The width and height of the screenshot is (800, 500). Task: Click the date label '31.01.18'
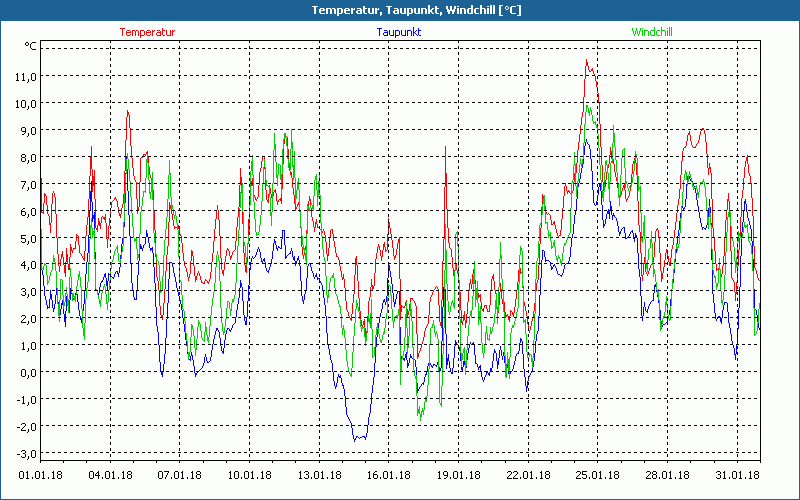737,475
